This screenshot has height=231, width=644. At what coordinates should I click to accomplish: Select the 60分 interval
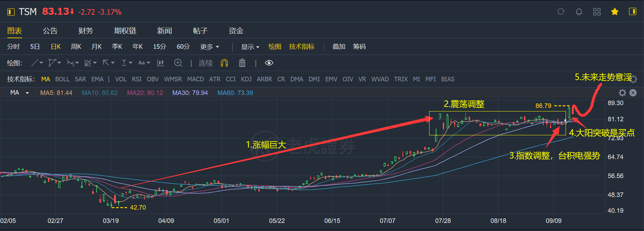(x=183, y=47)
